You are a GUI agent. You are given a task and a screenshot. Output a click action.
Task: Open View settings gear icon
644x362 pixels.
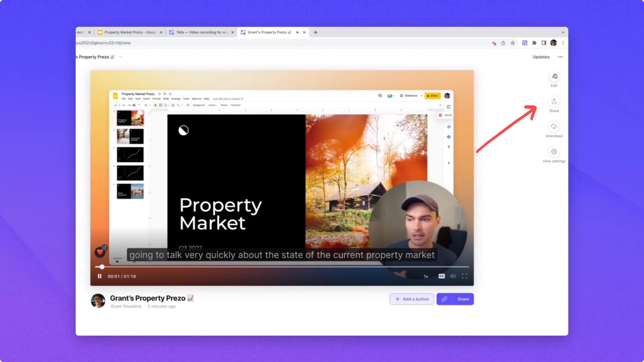pyautogui.click(x=554, y=152)
